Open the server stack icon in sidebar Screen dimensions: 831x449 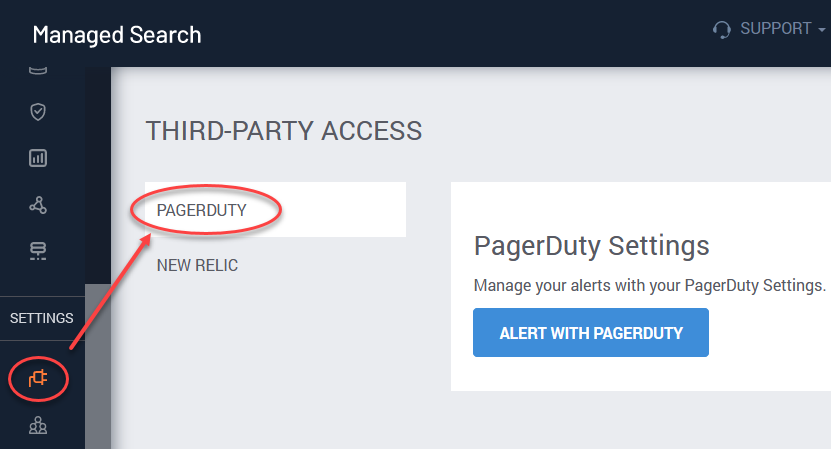click(x=38, y=251)
